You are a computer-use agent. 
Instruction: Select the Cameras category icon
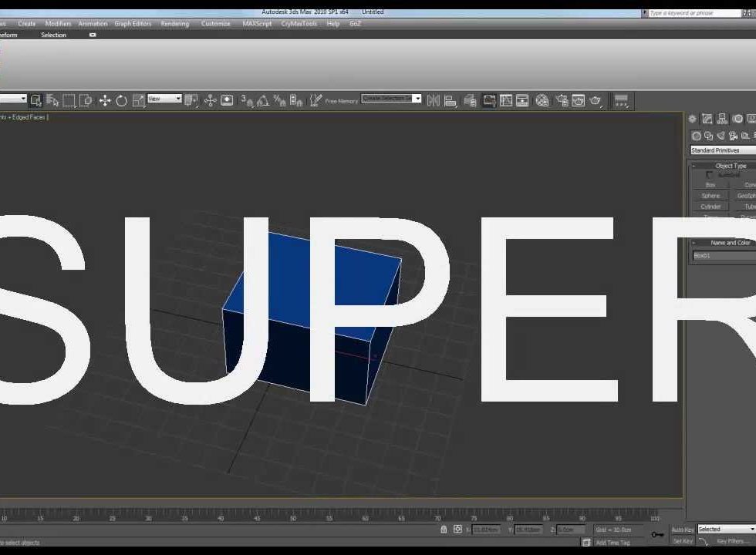734,136
